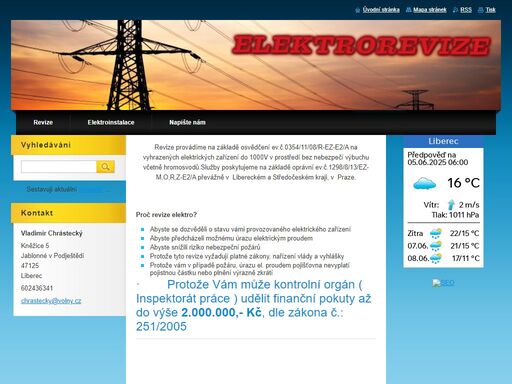
Task: Open the Mapa stránek link
Action: tap(430, 10)
